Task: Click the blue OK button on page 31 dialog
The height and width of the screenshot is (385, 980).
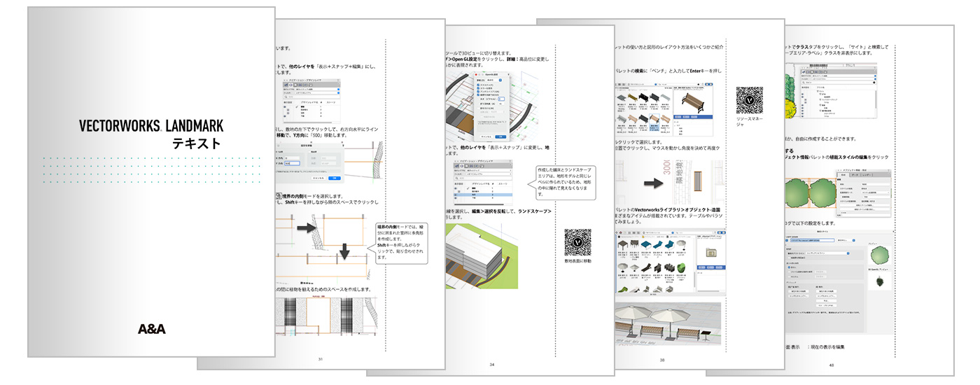Action: click(x=335, y=178)
